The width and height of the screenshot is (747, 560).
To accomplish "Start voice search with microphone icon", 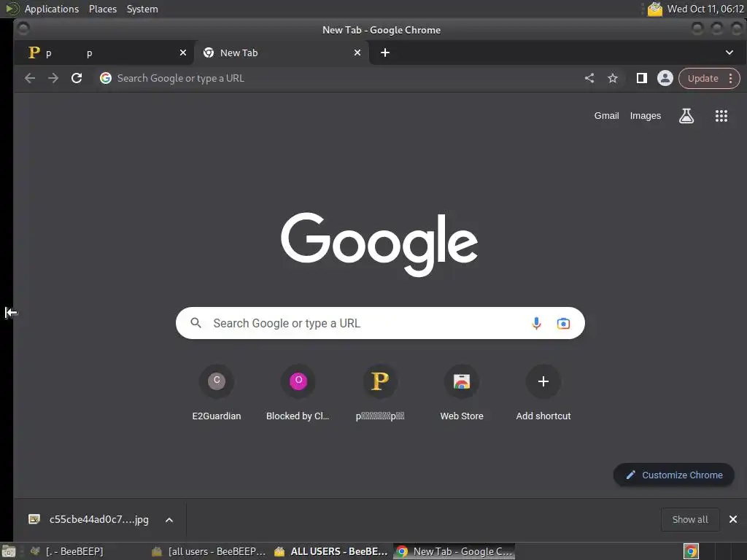I will (536, 323).
